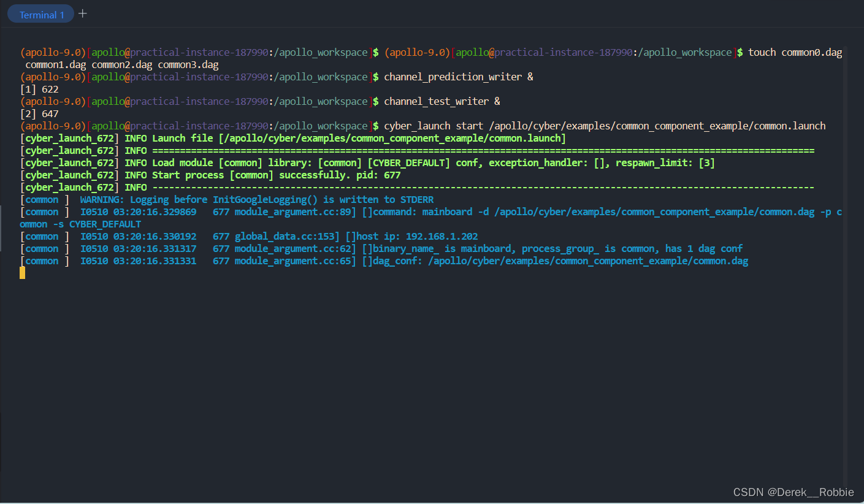Click the '[2] 647' job output
This screenshot has height=504, width=864.
39,114
